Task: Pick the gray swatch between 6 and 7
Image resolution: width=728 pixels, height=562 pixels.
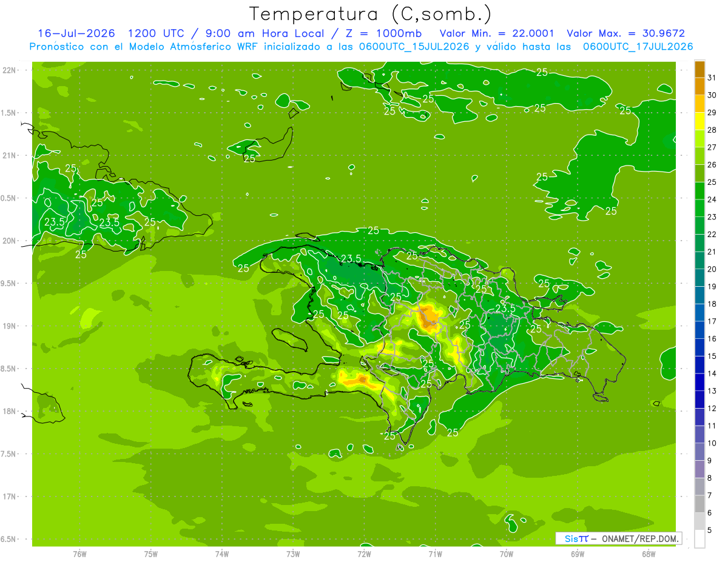Action: point(699,504)
